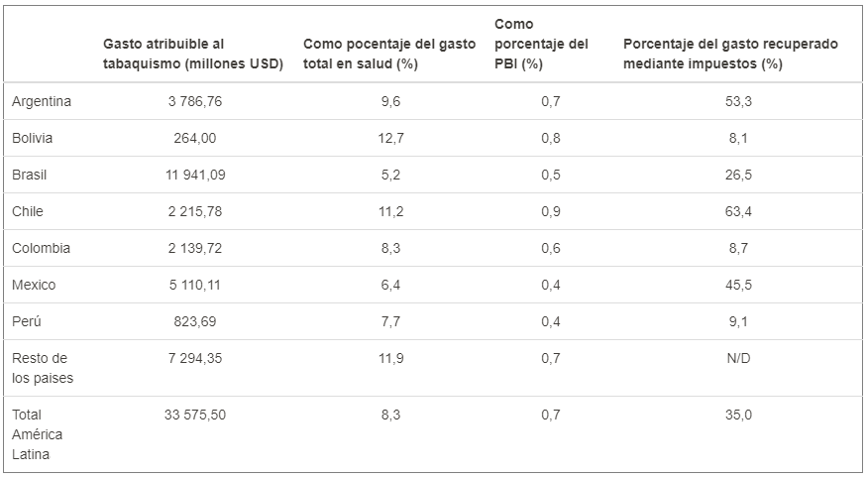The height and width of the screenshot is (478, 868).
Task: Click the Perú row label
Action: click(27, 321)
